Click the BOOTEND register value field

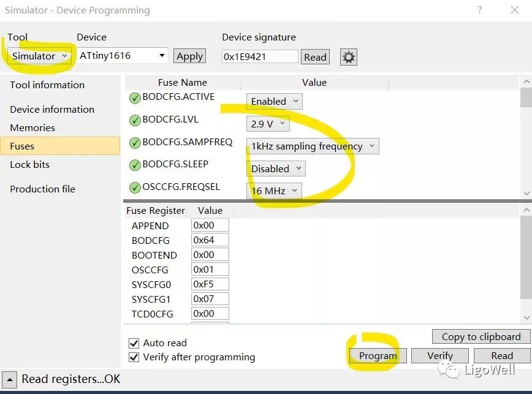tap(210, 255)
